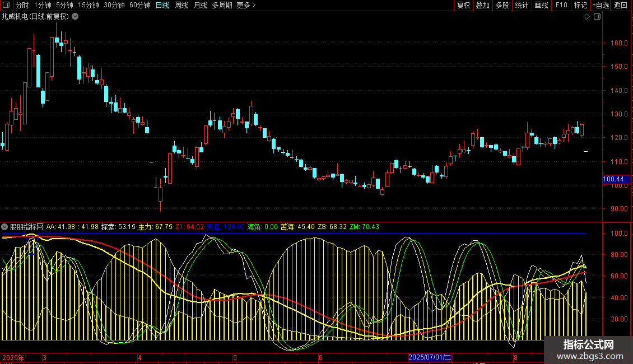Open the 多周期 multi-period view
633x364 pixels.
tap(222, 5)
